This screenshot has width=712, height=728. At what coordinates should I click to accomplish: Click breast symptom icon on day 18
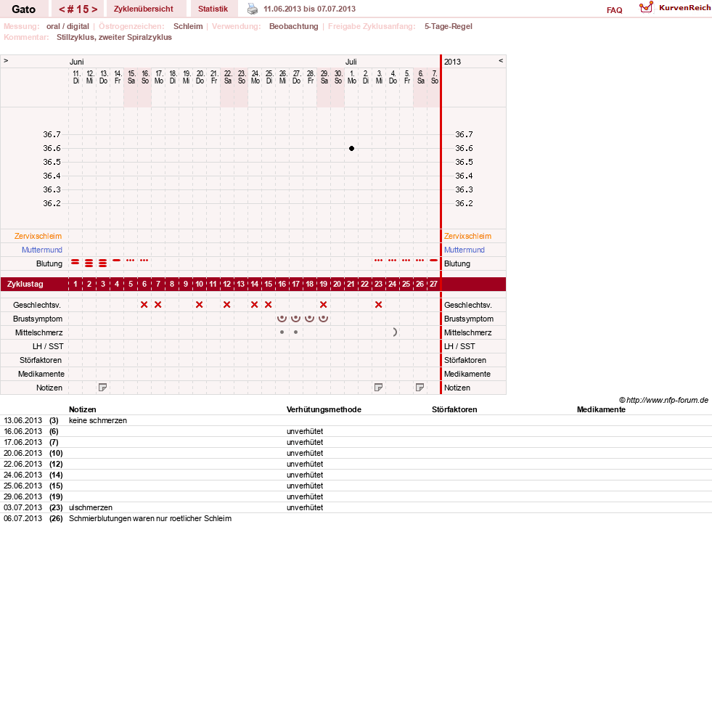[310, 318]
